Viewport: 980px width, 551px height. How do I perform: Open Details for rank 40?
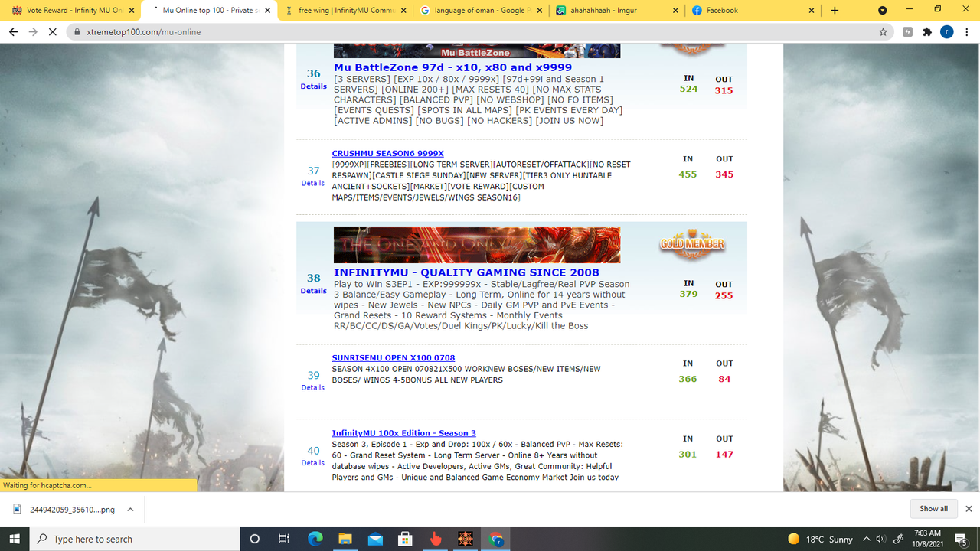[x=312, y=463]
